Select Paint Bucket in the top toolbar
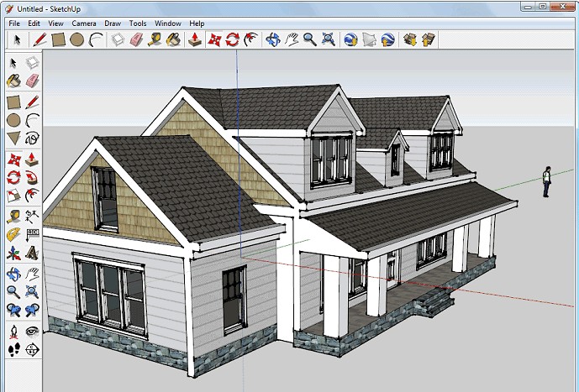 (173, 39)
